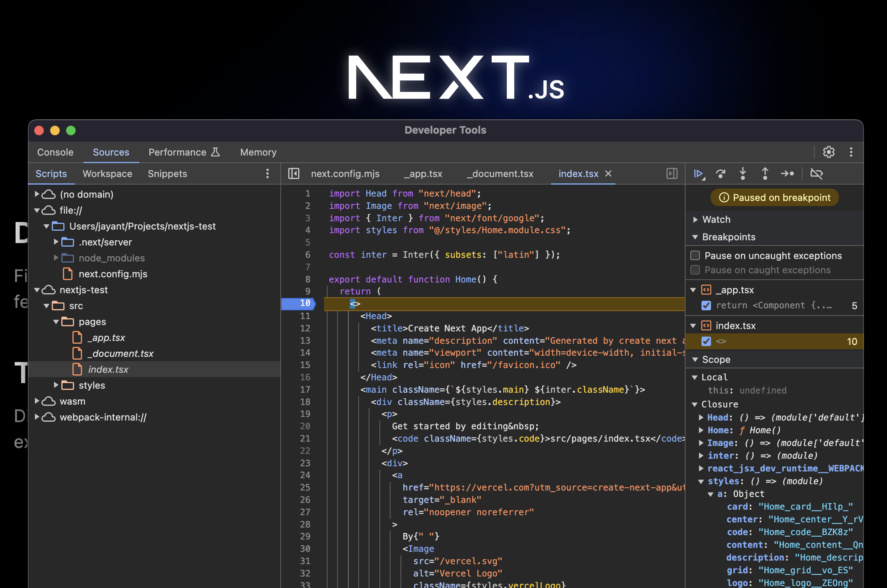Click the pages folder icon

point(68,321)
